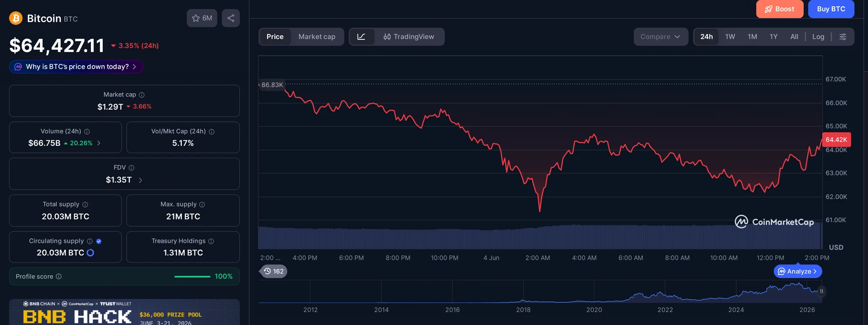Expand the Volume (24h) details chevron
This screenshot has width=868, height=325.
[99, 143]
